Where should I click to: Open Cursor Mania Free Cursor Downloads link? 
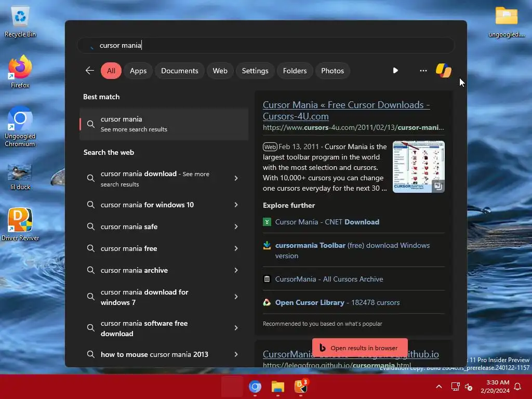pyautogui.click(x=347, y=110)
